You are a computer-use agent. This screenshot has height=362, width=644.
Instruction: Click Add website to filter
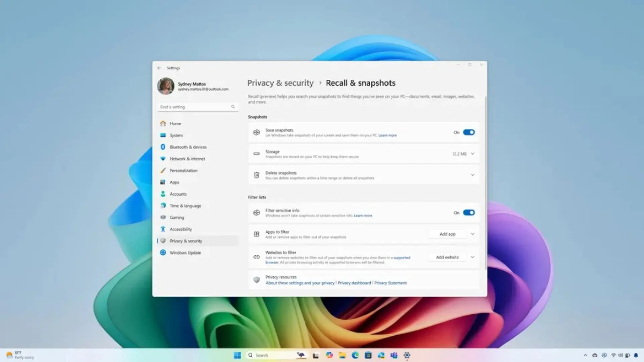click(447, 257)
